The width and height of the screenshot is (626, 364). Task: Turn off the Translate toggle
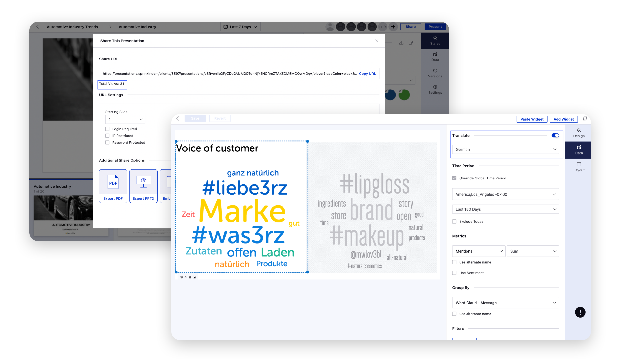[x=555, y=135]
